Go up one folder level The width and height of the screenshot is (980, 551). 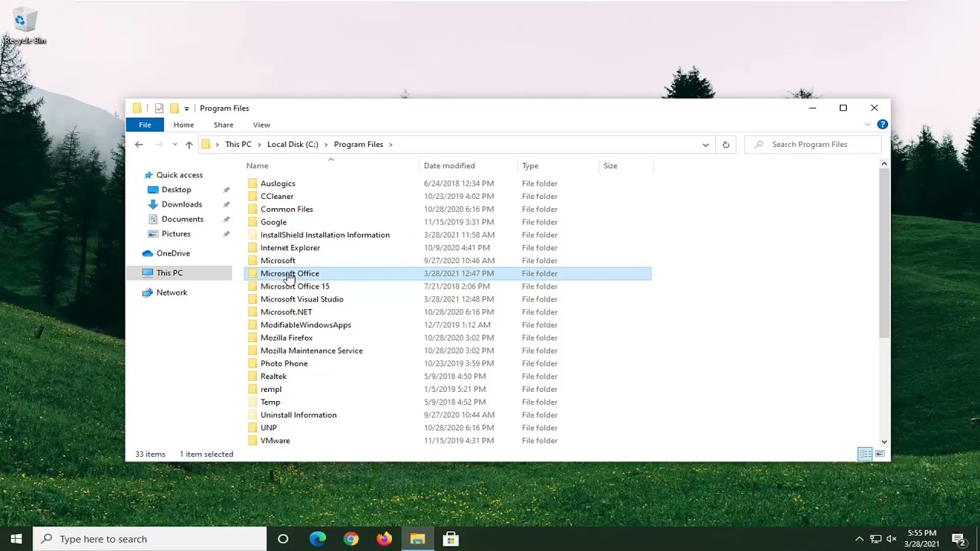coord(189,145)
